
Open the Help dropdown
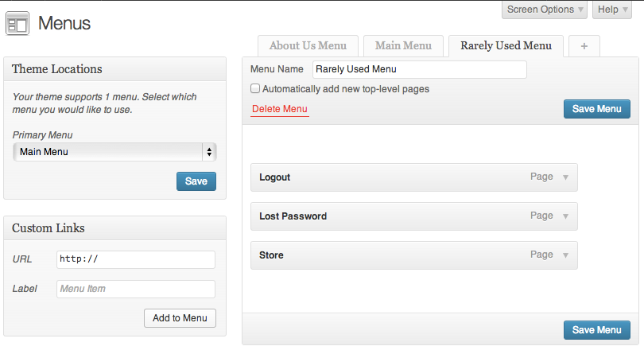click(x=611, y=10)
